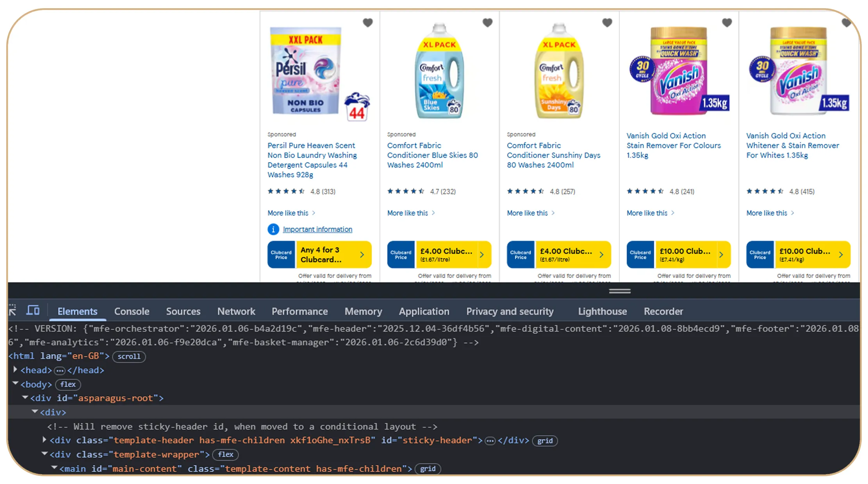The width and height of the screenshot is (868, 484).
Task: Expand the template-header div node
Action: (44, 440)
